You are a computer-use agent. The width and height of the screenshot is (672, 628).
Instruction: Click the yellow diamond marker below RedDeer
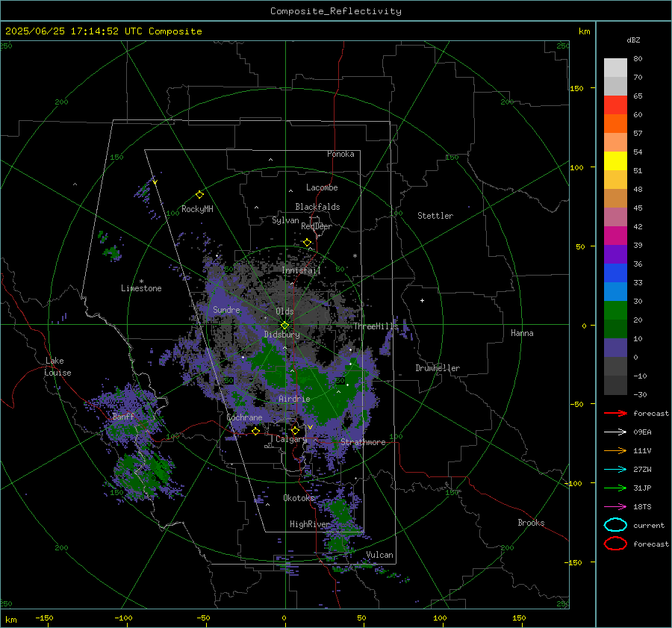(x=307, y=243)
